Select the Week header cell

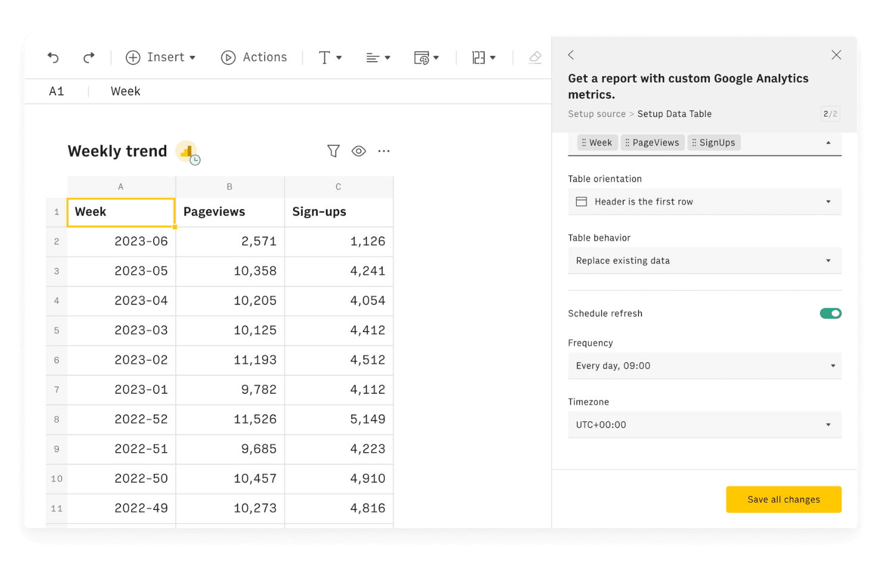(121, 212)
